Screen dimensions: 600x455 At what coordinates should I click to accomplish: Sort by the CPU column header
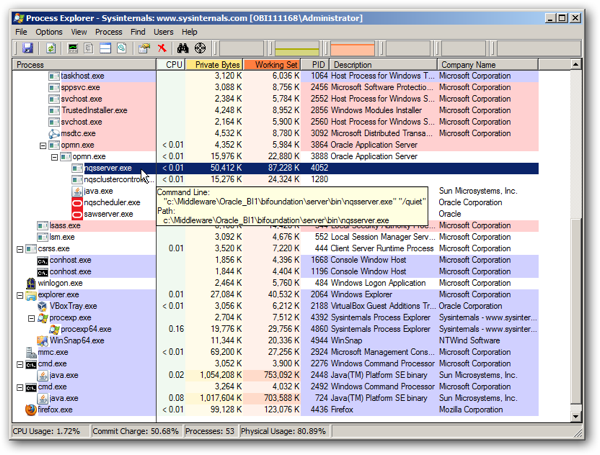point(171,64)
